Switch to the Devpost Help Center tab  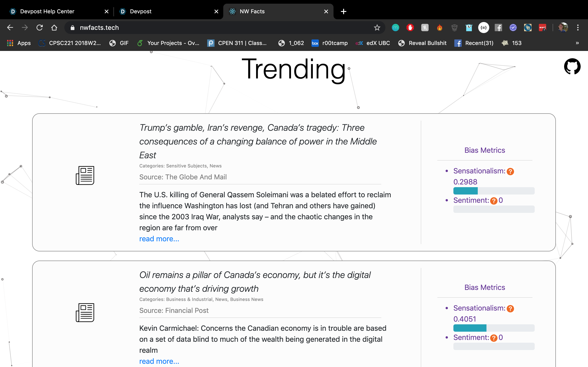(47, 11)
